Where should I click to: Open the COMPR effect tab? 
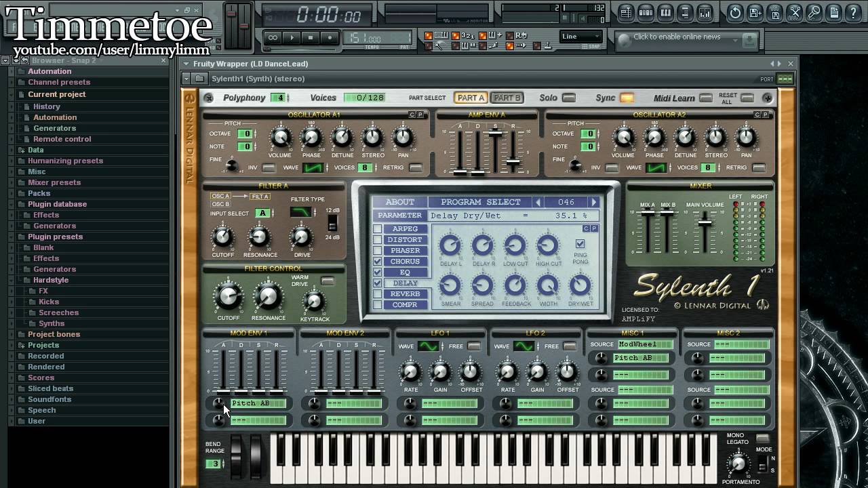tap(406, 305)
